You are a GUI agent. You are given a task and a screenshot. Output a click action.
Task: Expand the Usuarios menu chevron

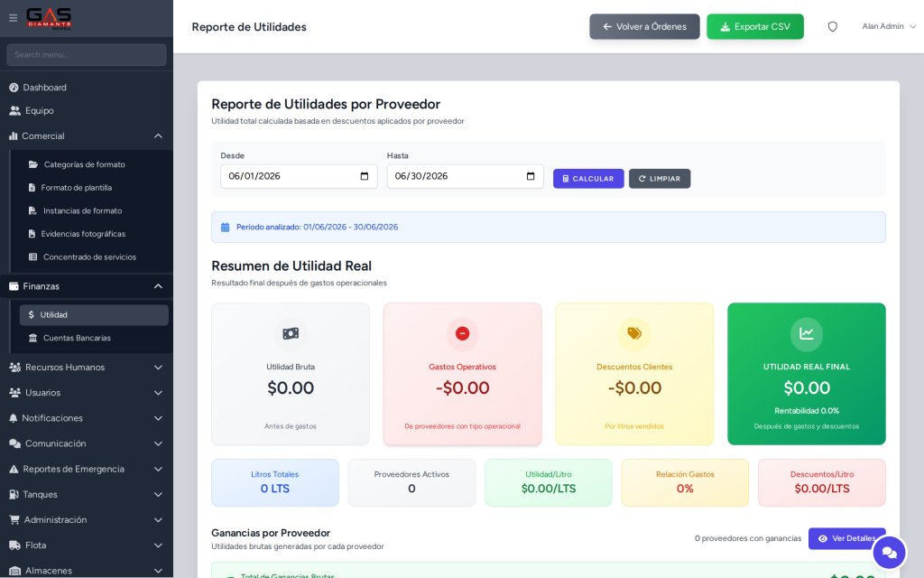[x=158, y=392]
